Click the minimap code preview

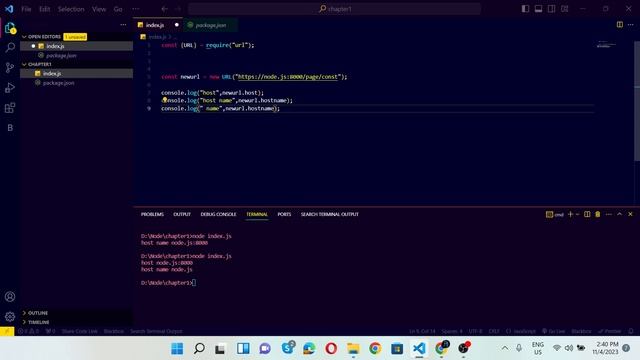[606, 45]
